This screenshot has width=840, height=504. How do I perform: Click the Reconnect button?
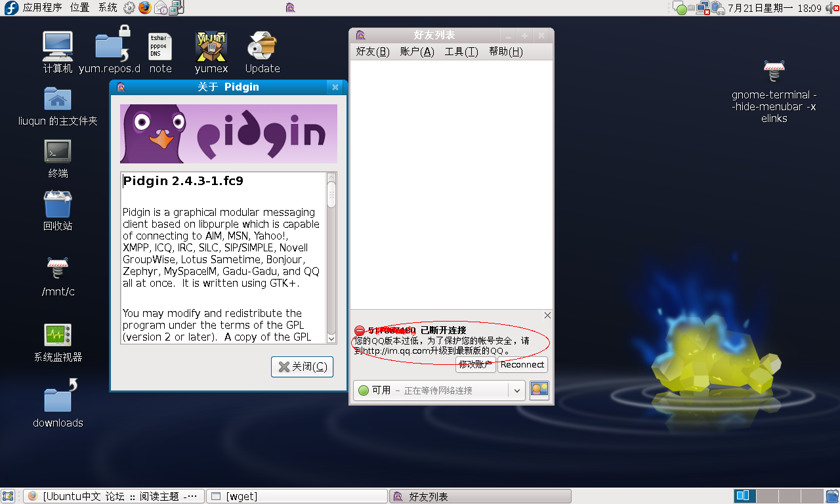522,365
